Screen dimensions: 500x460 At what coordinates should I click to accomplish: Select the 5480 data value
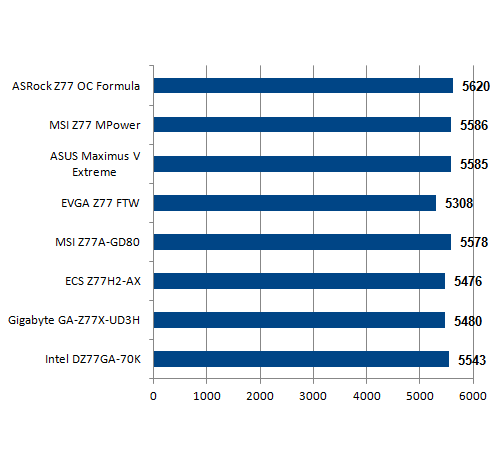click(468, 321)
